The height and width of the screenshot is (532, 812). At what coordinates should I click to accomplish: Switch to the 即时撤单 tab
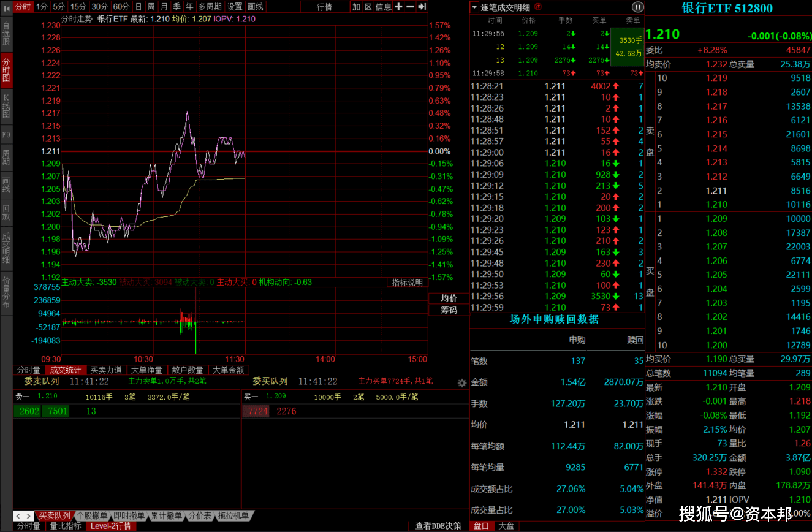click(129, 516)
